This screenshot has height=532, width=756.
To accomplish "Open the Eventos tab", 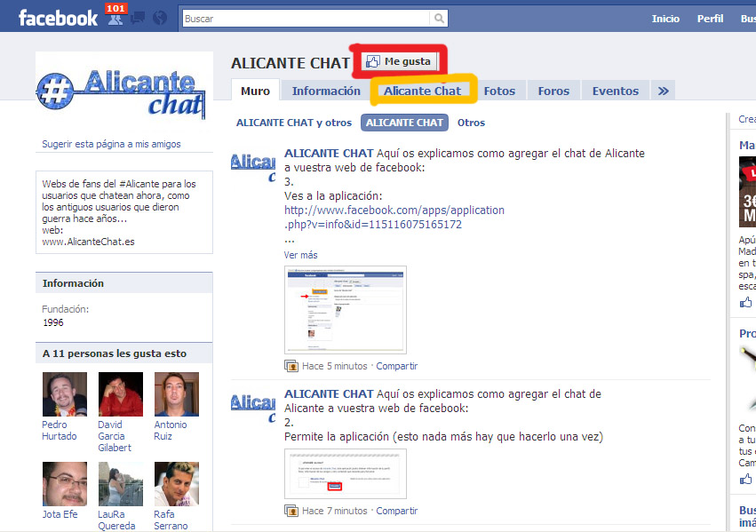I will click(x=616, y=91).
